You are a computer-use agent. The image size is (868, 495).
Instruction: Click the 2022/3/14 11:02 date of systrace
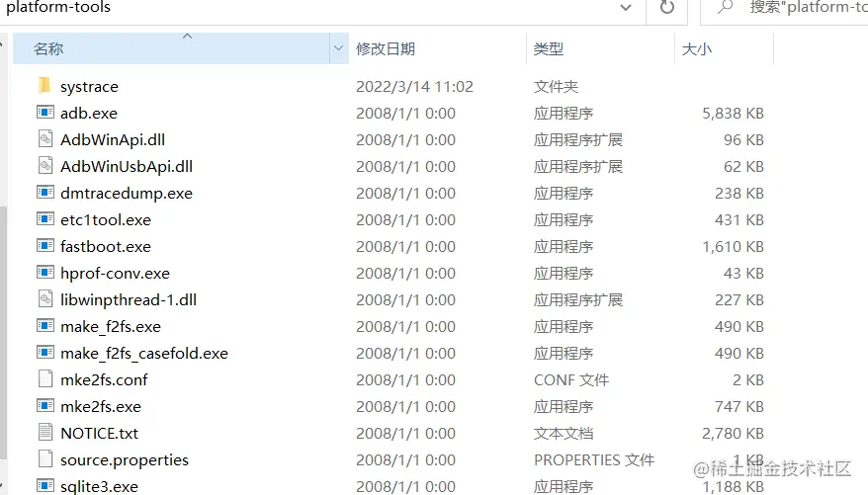[414, 86]
